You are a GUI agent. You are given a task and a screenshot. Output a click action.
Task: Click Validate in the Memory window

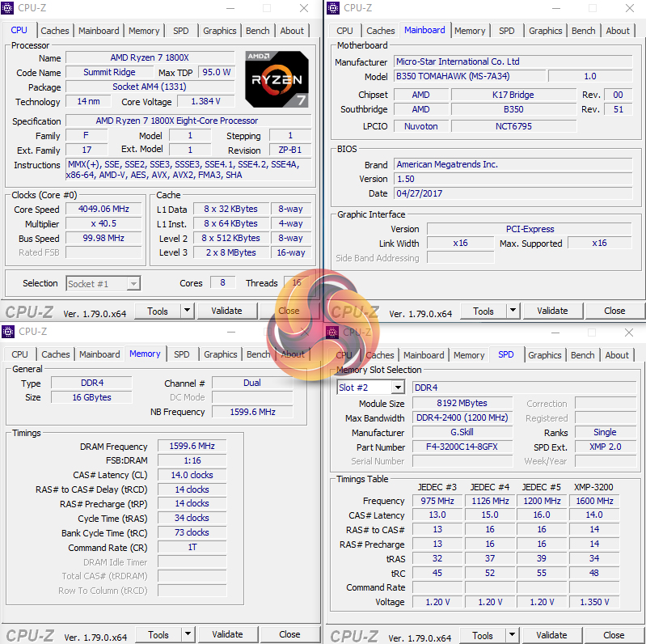[x=227, y=634]
